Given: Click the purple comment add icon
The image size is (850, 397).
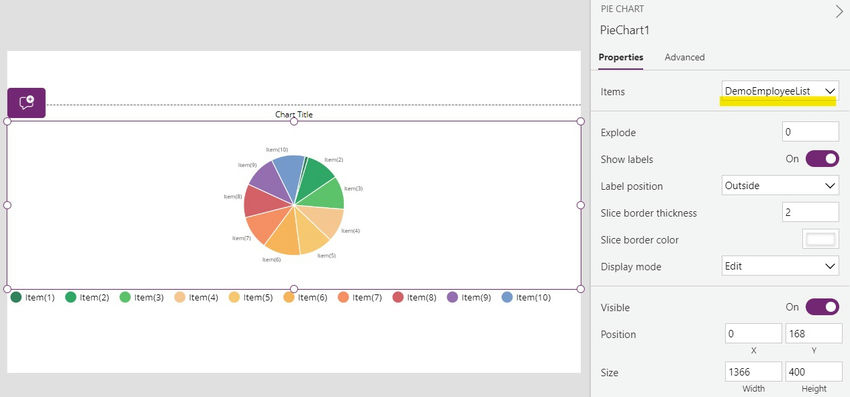Looking at the screenshot, I should point(27,103).
